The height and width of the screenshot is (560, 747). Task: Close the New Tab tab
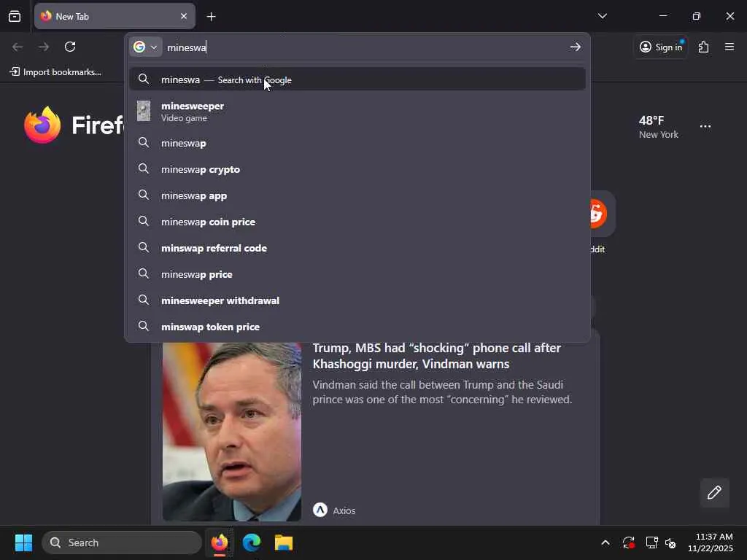point(183,16)
